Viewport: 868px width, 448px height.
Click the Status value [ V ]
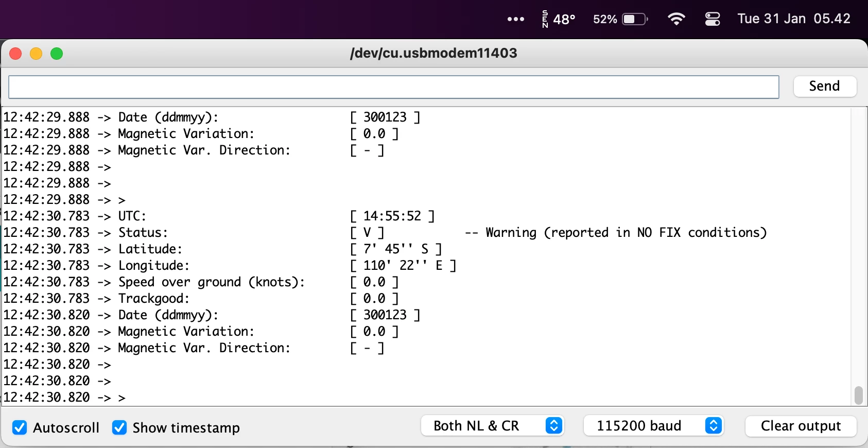tap(367, 233)
